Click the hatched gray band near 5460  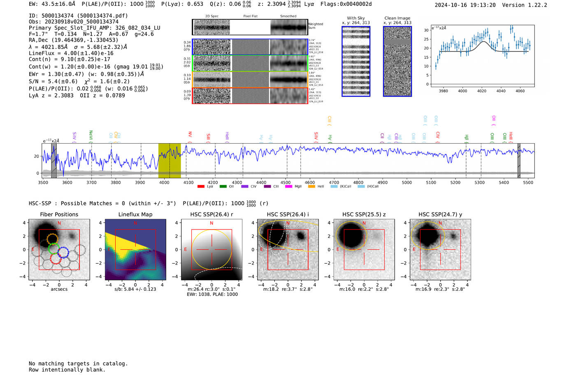(x=519, y=160)
